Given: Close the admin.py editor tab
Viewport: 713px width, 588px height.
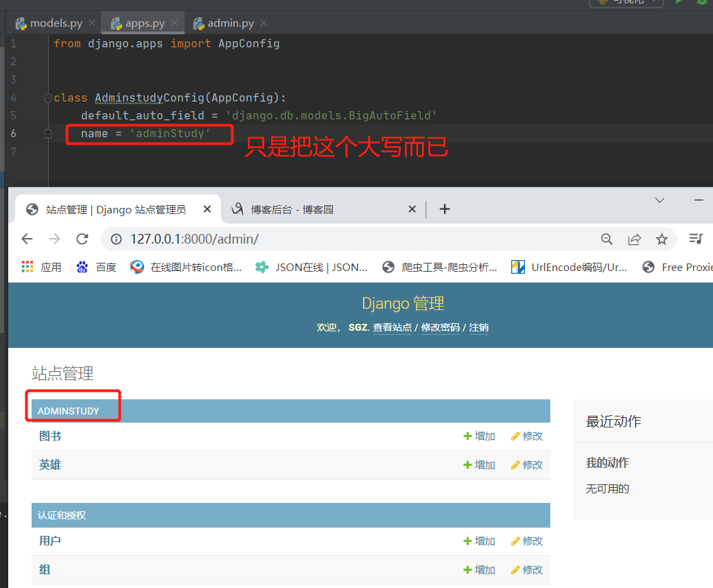Looking at the screenshot, I should (264, 23).
